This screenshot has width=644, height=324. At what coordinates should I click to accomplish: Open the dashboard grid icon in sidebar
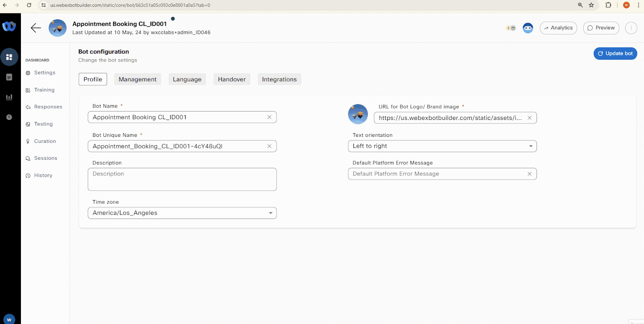pyautogui.click(x=9, y=57)
